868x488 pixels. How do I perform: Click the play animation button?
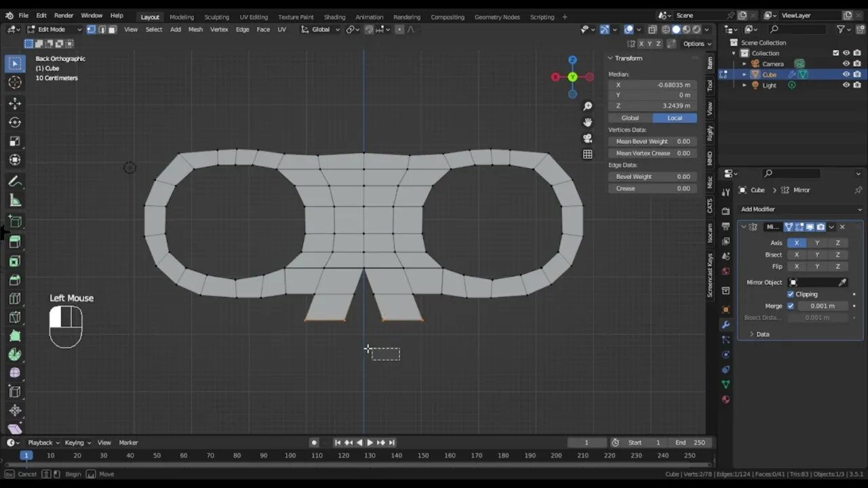(370, 443)
